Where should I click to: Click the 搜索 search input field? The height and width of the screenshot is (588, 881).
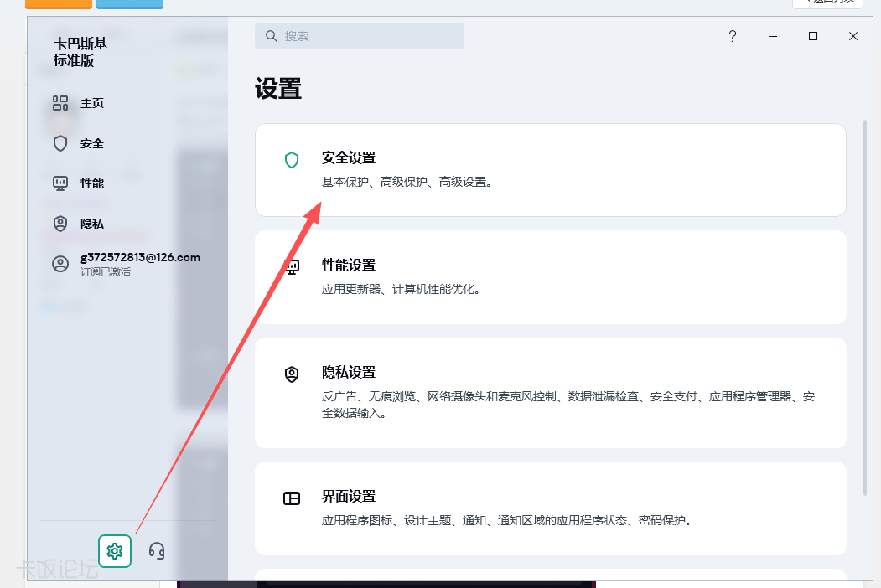tap(360, 36)
